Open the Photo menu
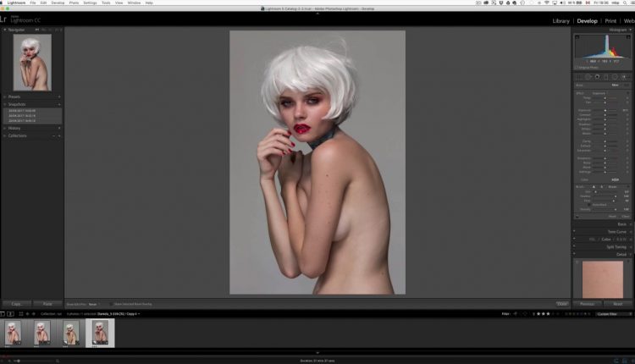This screenshot has width=635, height=364. (74, 3)
